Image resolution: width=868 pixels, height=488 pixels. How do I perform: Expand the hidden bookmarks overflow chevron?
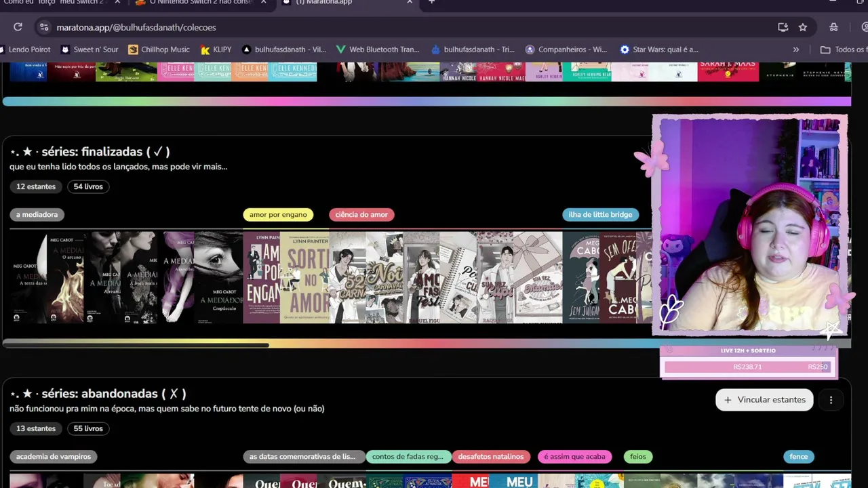796,49
